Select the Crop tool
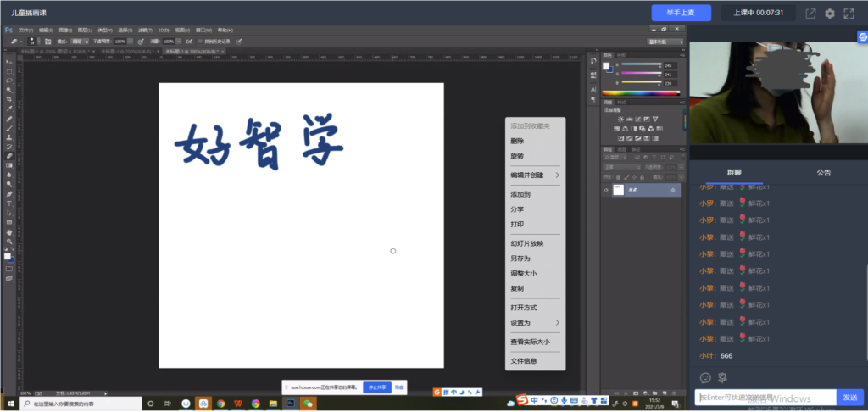This screenshot has height=412, width=868. pyautogui.click(x=9, y=99)
